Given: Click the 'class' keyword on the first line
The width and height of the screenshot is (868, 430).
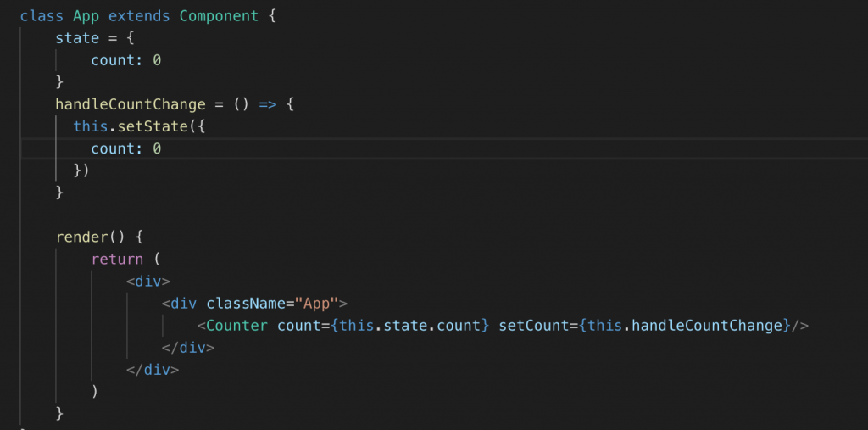Looking at the screenshot, I should coord(42,16).
